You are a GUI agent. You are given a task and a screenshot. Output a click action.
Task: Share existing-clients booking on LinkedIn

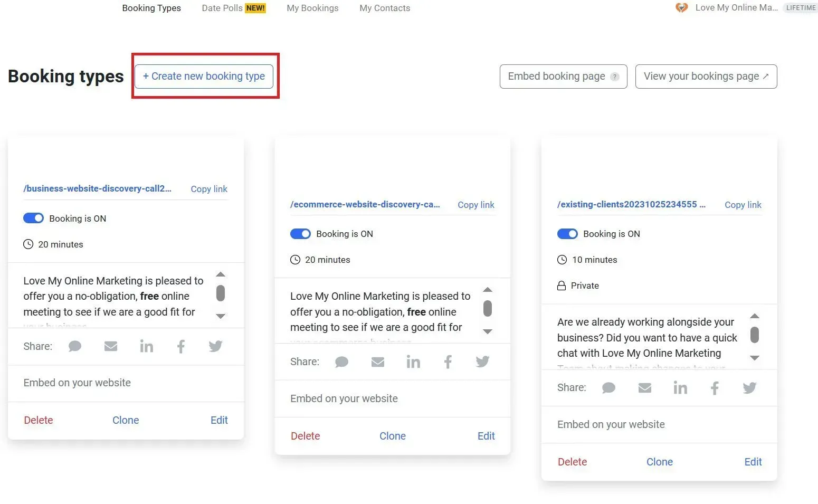[x=680, y=388]
